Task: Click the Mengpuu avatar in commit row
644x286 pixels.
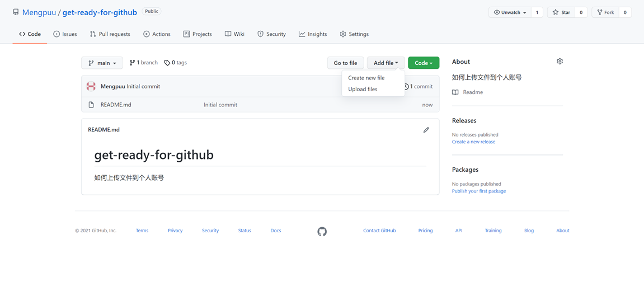Action: pyautogui.click(x=91, y=86)
